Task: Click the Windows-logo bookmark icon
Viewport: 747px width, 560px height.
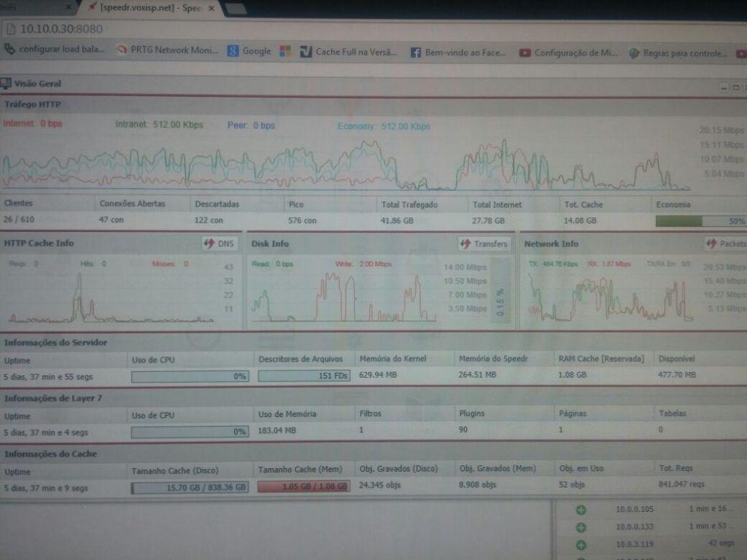Action: tap(285, 51)
